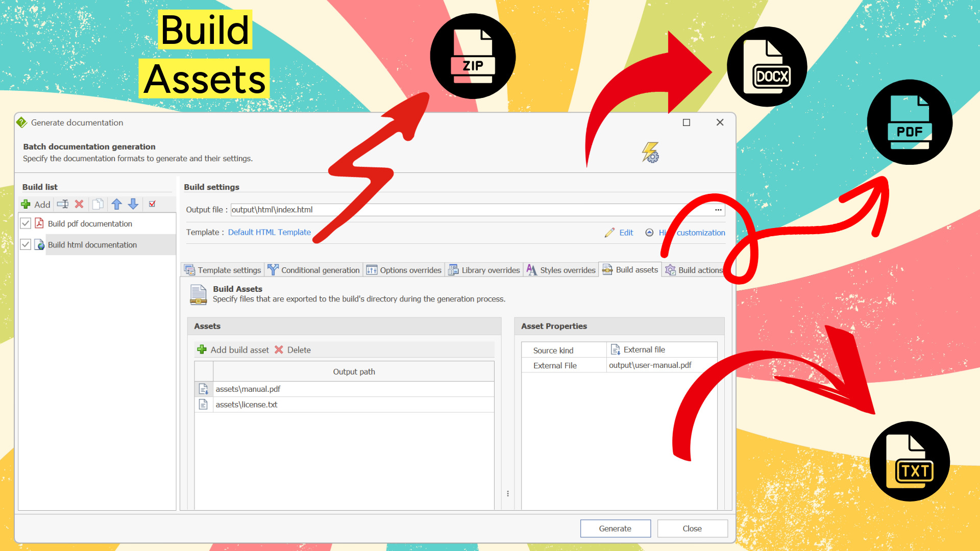Click the Add build asset button
This screenshot has height=551, width=980.
(233, 350)
